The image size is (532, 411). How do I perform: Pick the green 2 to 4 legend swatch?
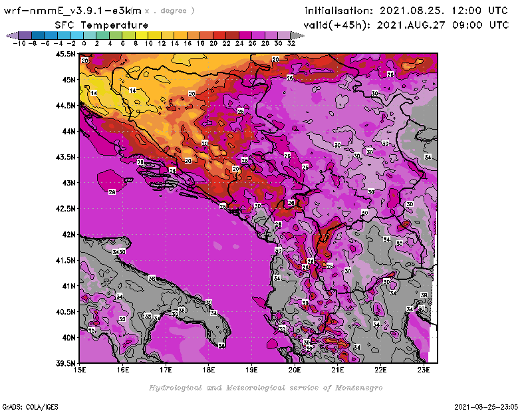[102, 36]
